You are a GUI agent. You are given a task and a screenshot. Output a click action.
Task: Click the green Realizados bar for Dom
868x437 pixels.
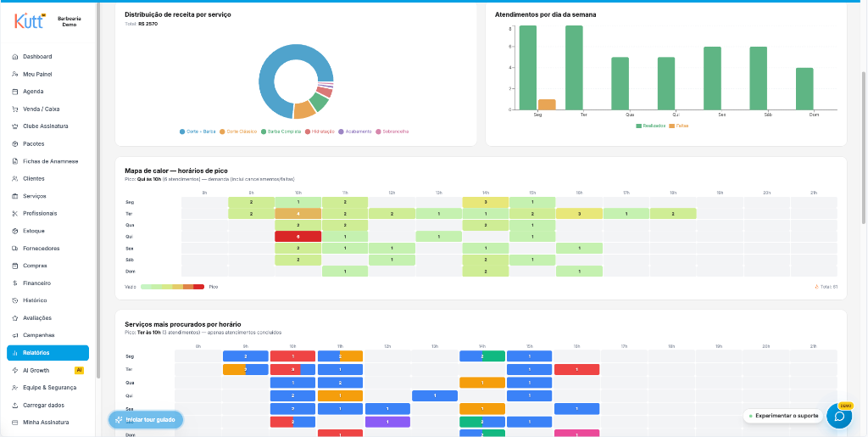point(804,88)
